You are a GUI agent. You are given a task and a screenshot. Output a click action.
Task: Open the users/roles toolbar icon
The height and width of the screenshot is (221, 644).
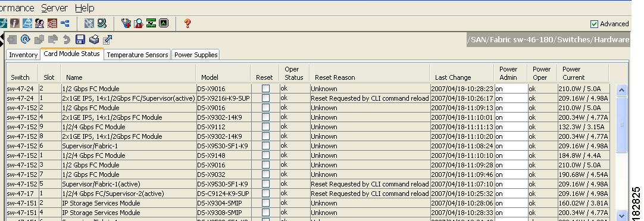tap(40, 23)
